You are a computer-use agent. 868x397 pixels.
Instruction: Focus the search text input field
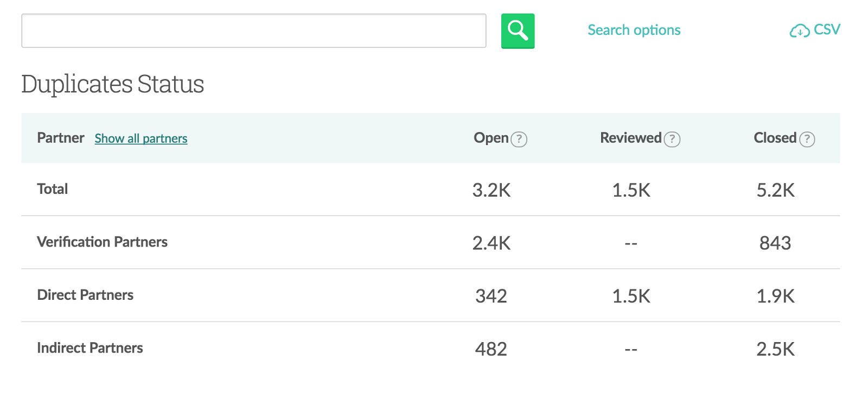(253, 31)
